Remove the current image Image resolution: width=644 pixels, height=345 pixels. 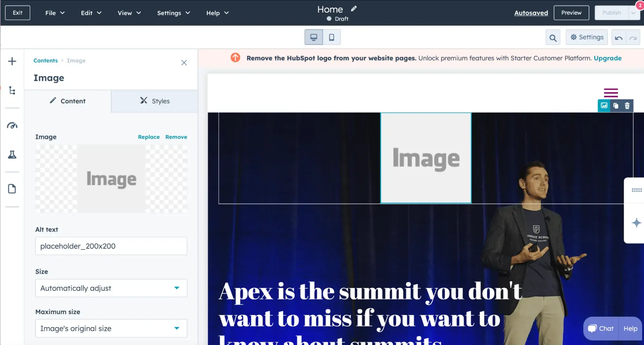tap(176, 137)
